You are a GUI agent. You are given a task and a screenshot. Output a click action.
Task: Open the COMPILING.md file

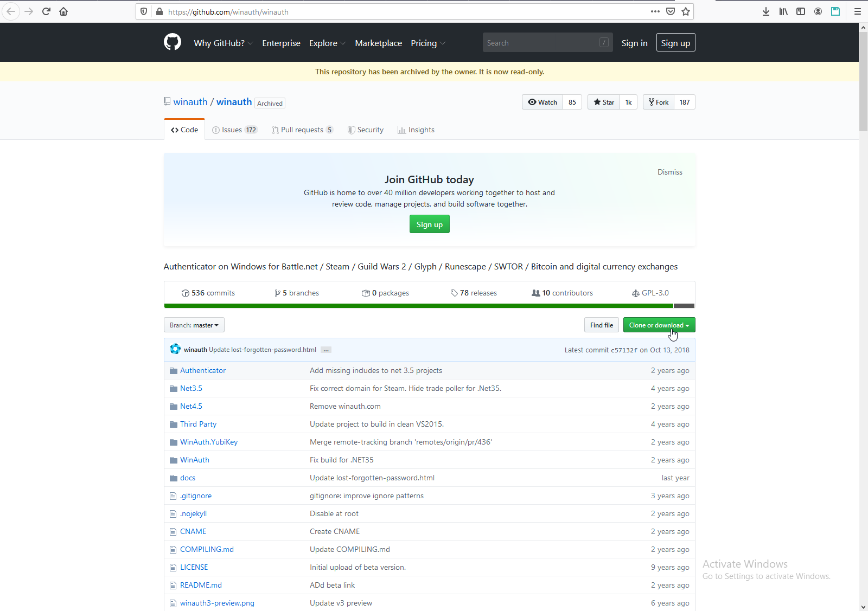(207, 550)
